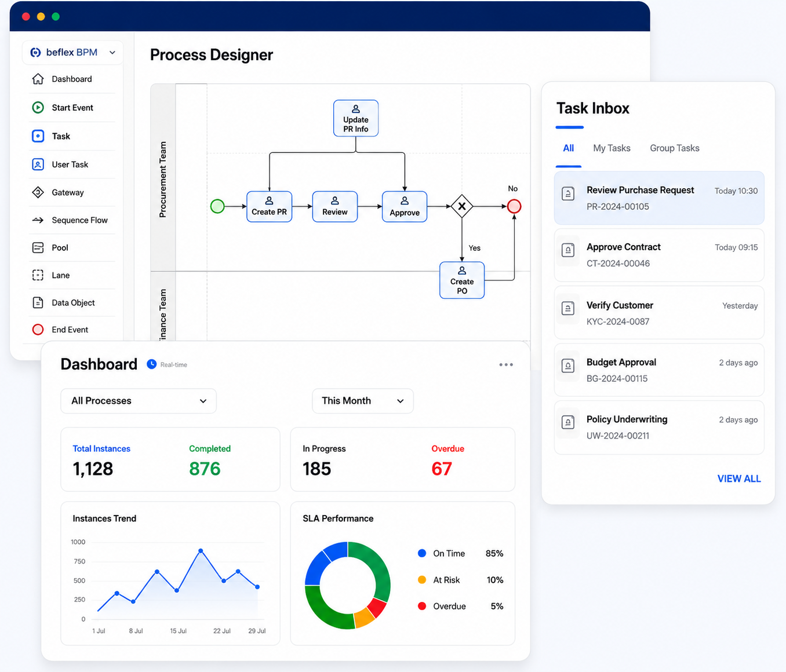Switch to the Group Tasks tab
The image size is (786, 672).
(x=675, y=148)
